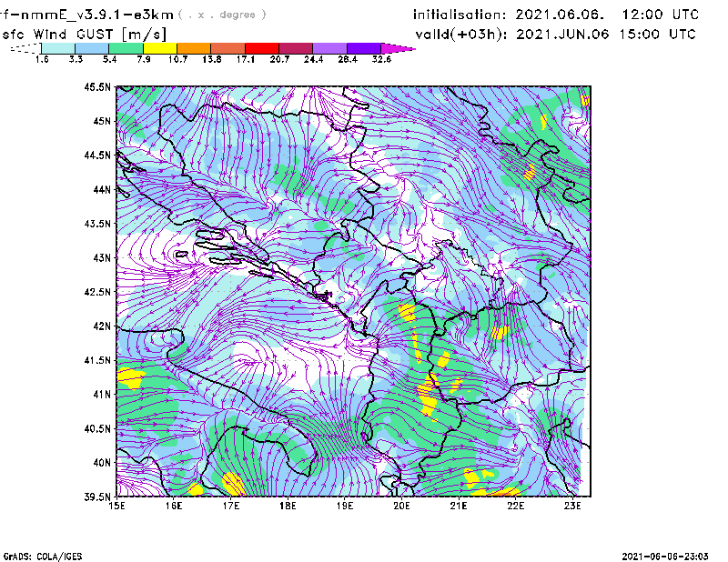This screenshot has width=728, height=562.
Task: Click the green legend color box
Action: 126,48
